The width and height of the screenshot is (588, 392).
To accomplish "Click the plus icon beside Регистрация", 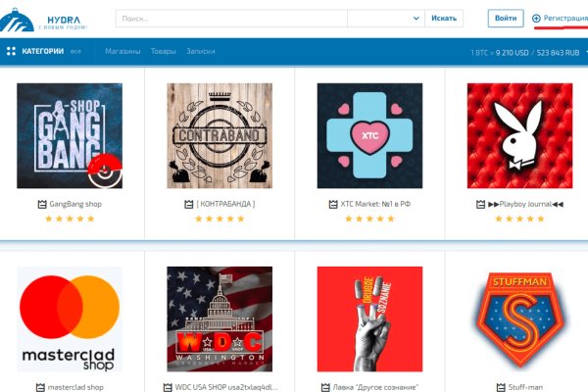I will point(536,18).
